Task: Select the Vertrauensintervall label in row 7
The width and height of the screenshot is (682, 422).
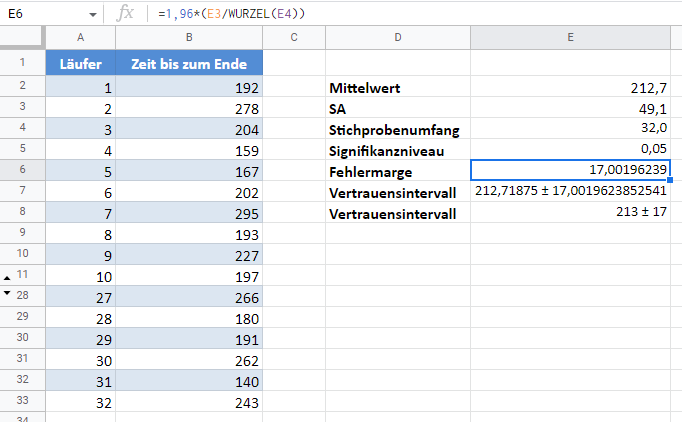Action: (398, 191)
